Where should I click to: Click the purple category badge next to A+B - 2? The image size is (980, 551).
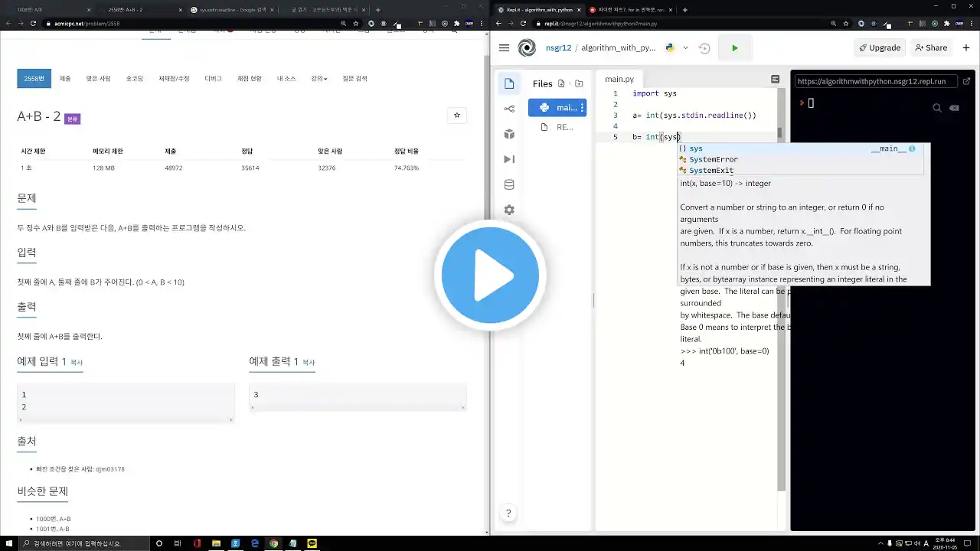click(73, 119)
